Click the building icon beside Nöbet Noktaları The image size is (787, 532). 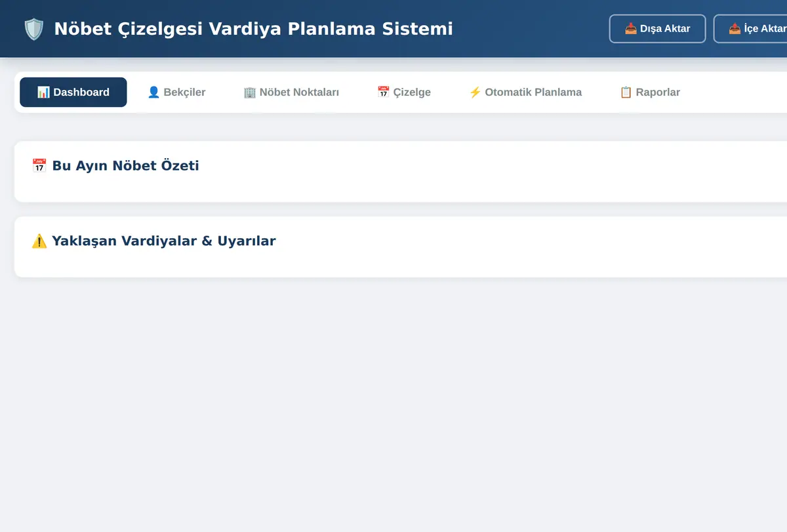[x=249, y=92]
